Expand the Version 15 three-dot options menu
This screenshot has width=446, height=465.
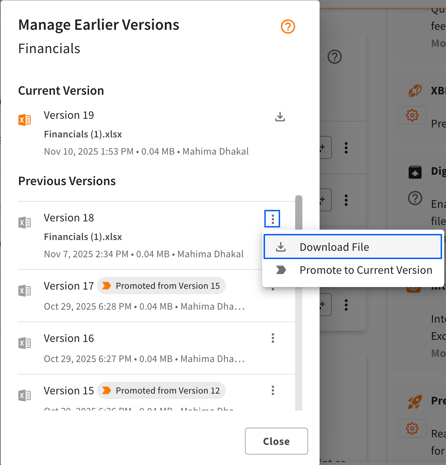click(273, 390)
